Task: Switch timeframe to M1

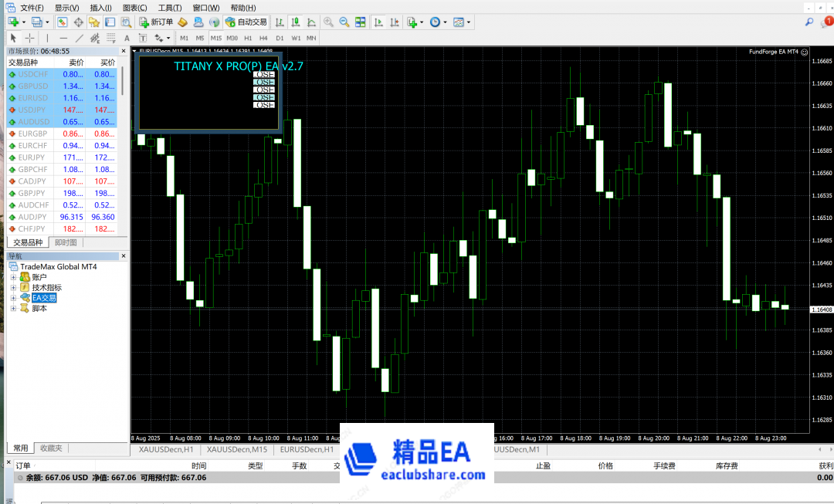Action: click(x=184, y=38)
